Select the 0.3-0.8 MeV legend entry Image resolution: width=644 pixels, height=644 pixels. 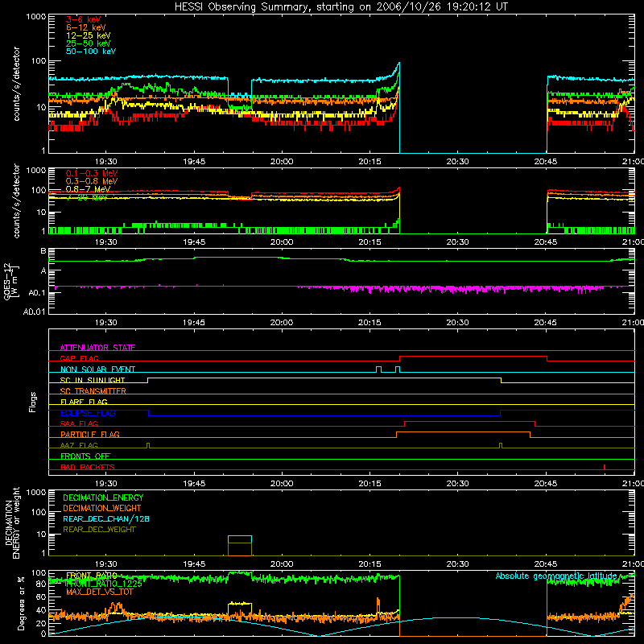[x=92, y=181]
